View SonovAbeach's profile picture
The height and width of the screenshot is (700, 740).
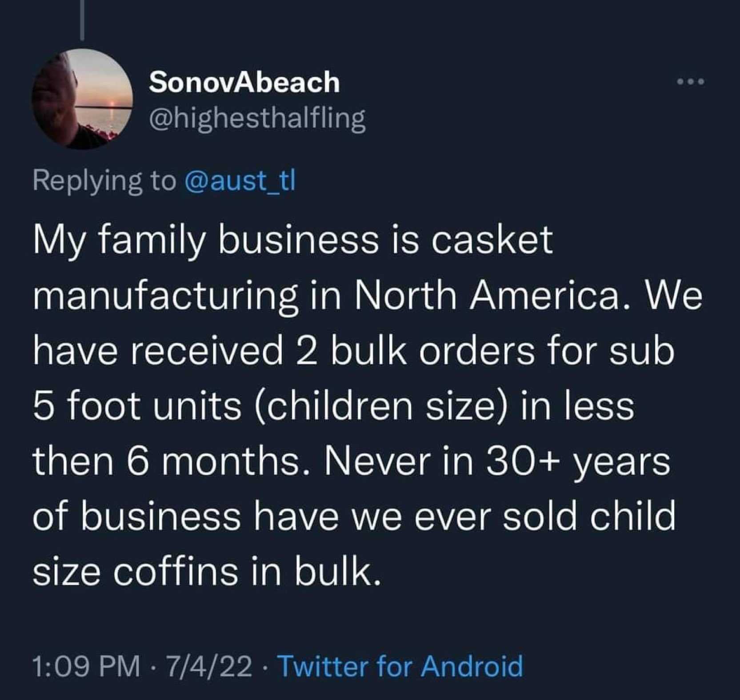tap(82, 99)
